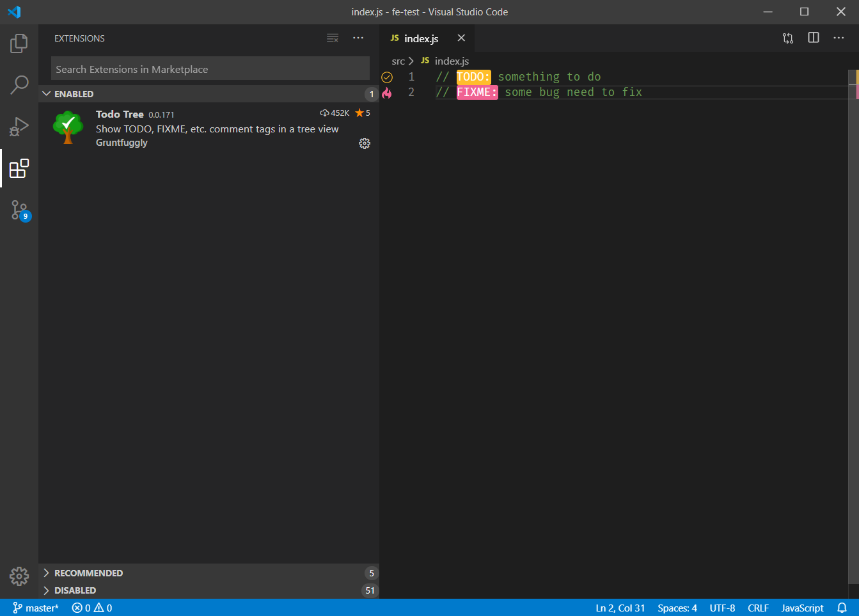Click the VS Code logo in title bar
This screenshot has width=859, height=616.
tap(14, 12)
